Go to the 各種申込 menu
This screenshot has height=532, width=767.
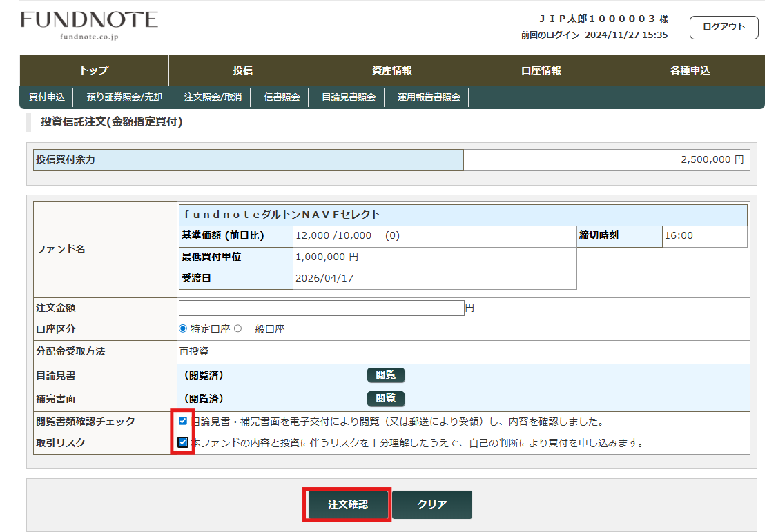click(x=690, y=70)
